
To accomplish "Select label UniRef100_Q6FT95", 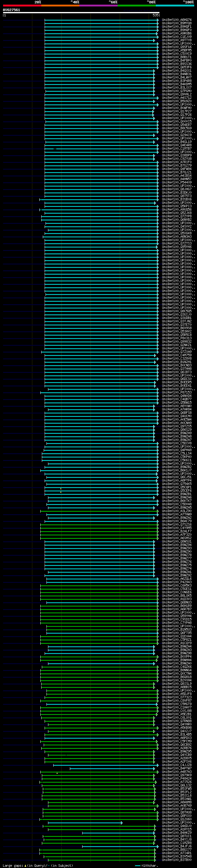I will point(177,633).
